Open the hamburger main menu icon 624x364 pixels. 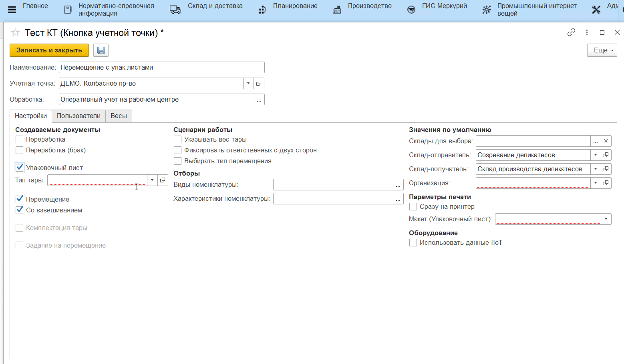tap(12, 10)
